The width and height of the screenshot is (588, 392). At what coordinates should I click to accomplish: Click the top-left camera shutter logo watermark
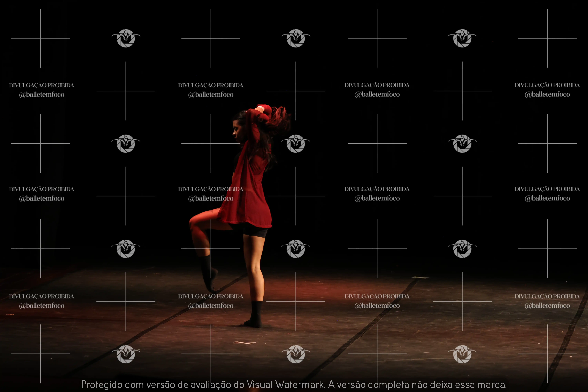point(126,38)
